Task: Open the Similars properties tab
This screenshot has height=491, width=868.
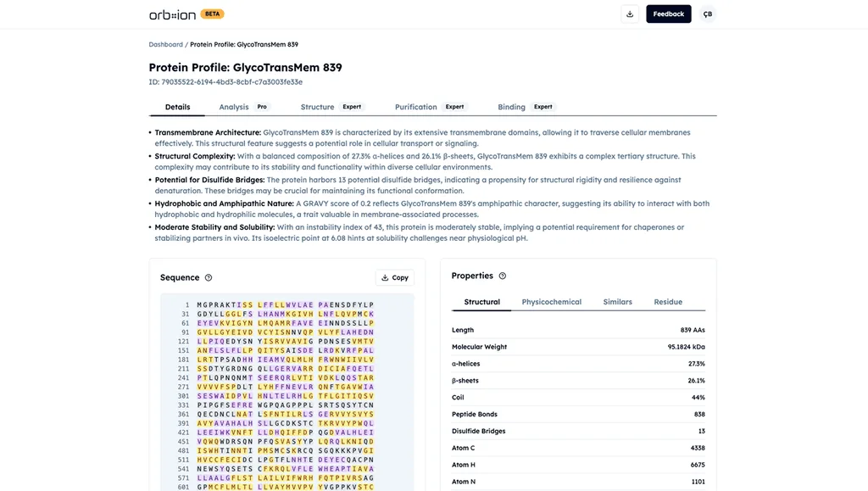Action: (617, 302)
